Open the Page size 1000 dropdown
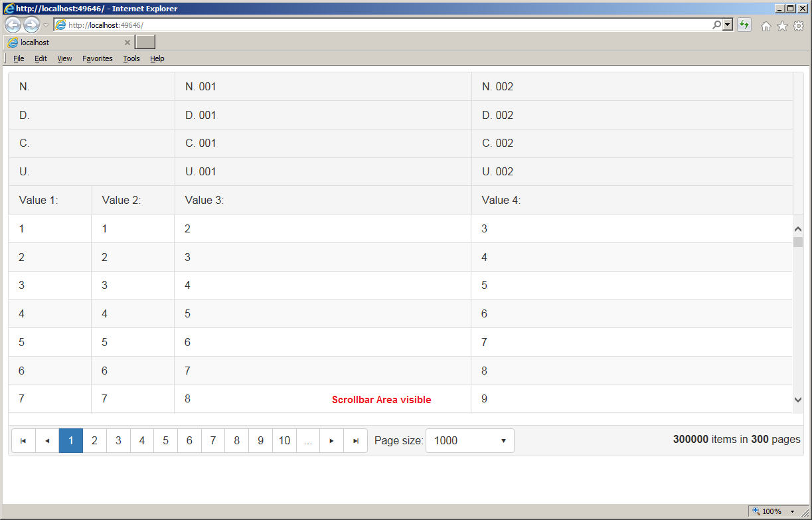This screenshot has width=812, height=520. [470, 441]
